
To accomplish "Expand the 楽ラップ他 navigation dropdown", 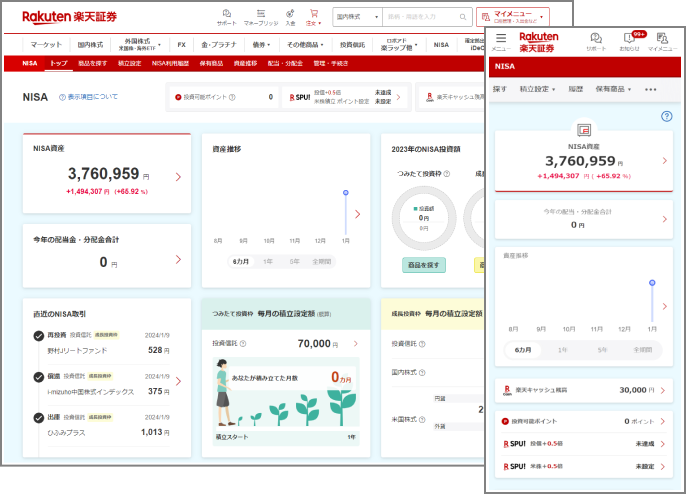I will click(399, 45).
